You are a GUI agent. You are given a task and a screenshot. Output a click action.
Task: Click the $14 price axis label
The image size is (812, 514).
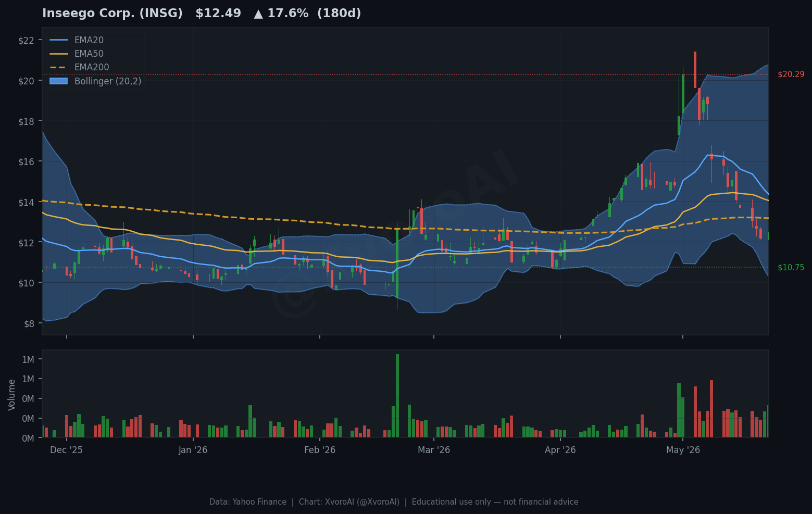click(26, 202)
